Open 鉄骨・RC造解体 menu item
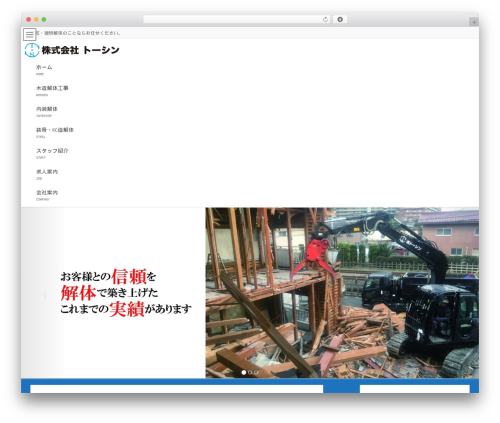This screenshot has height=423, width=500. pos(55,132)
